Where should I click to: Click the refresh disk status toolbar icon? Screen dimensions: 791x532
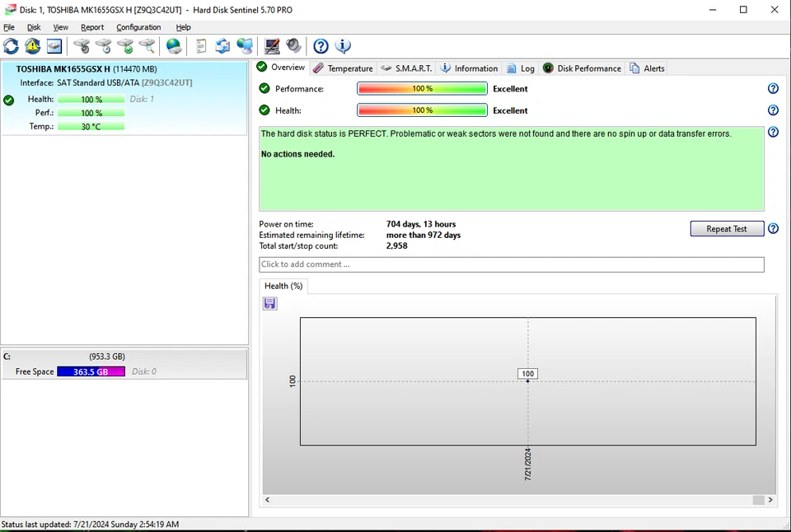click(11, 46)
